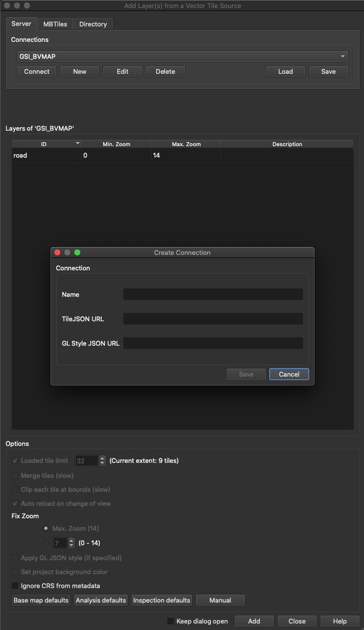Click the Description column header
This screenshot has height=630, width=364.
(287, 144)
